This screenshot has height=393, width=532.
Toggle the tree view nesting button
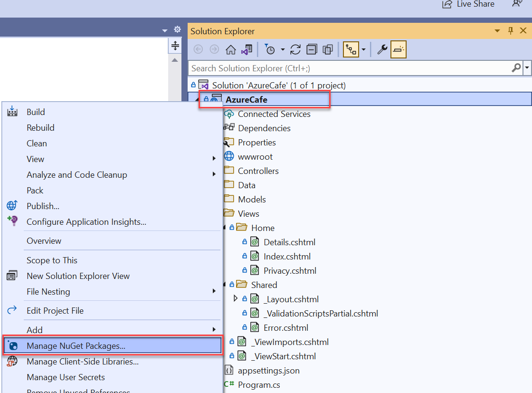click(351, 49)
